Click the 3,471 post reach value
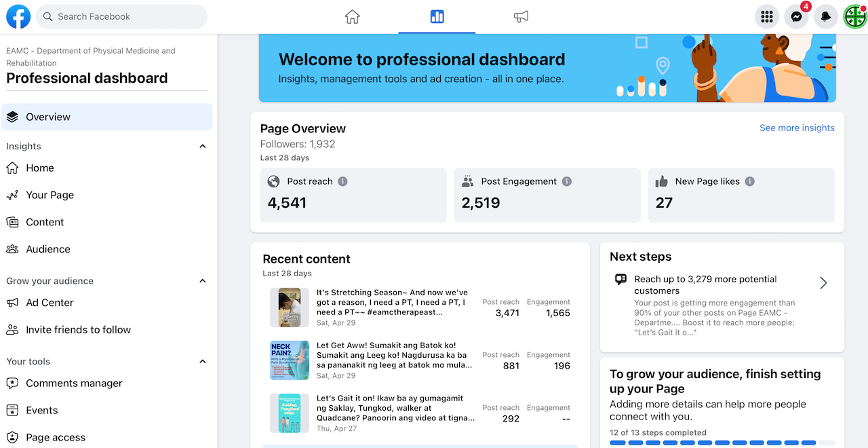 [x=507, y=313]
